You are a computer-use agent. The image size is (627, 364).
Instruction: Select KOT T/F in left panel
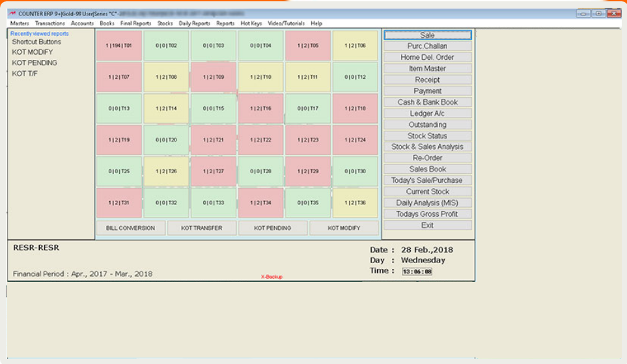click(x=25, y=74)
